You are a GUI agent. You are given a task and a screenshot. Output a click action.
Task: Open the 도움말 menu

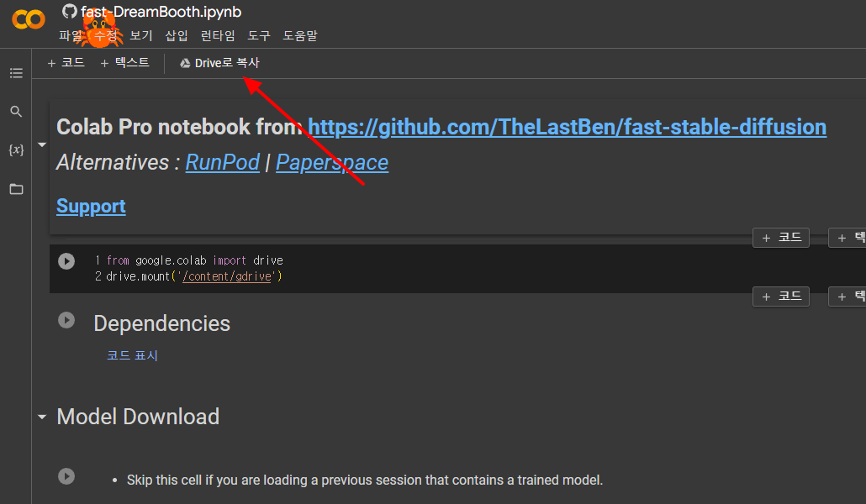pos(300,36)
